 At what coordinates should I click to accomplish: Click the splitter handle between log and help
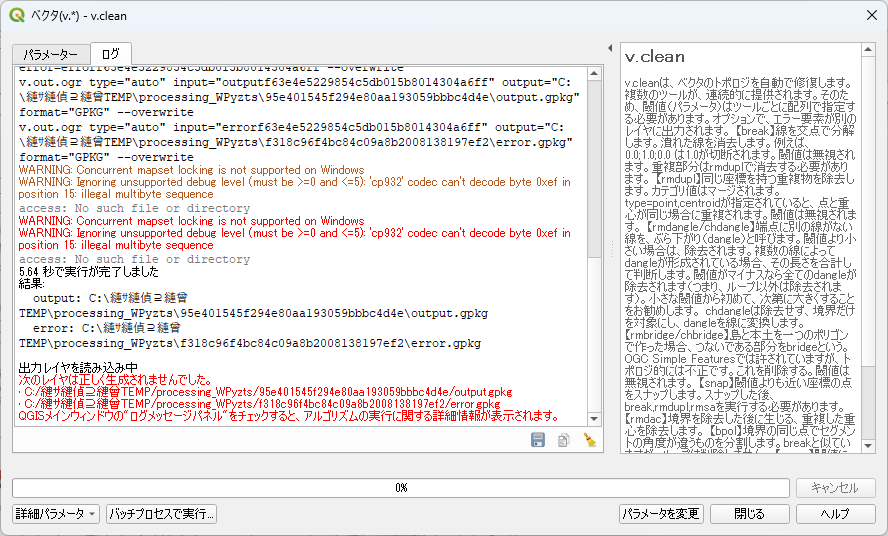(x=612, y=250)
